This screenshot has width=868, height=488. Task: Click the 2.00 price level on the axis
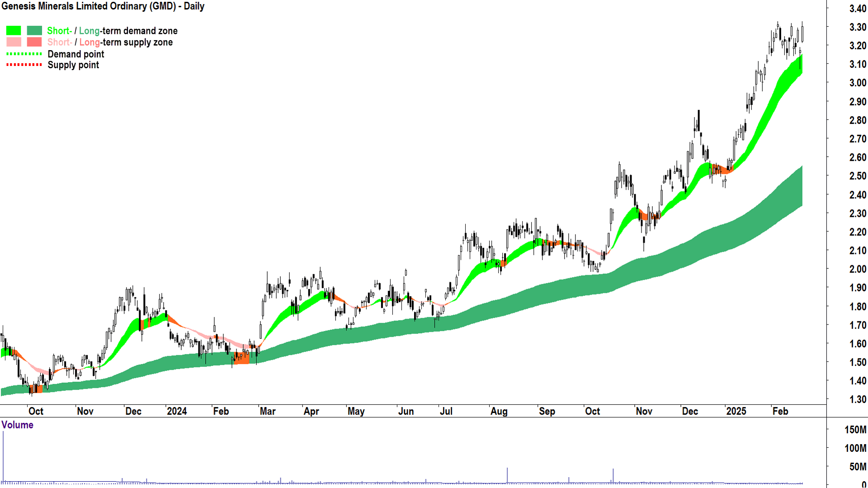[x=857, y=269]
